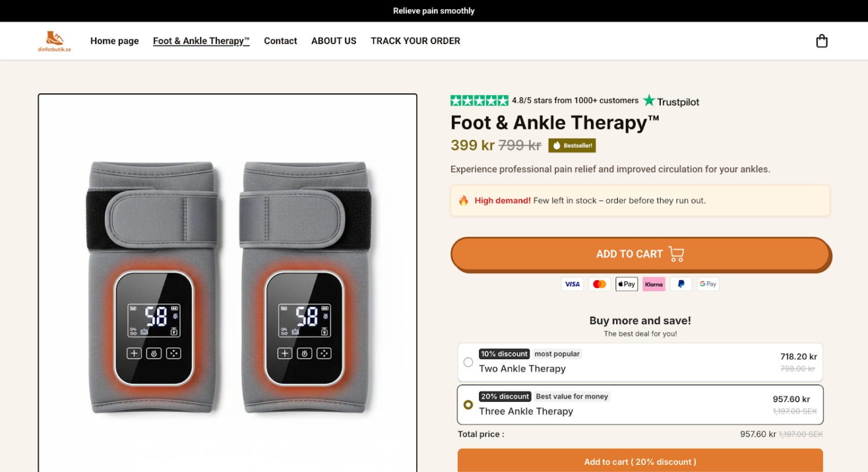Click the dinfotbutik.se shoe logo
Screen dimensions: 868x472
pyautogui.click(x=54, y=41)
